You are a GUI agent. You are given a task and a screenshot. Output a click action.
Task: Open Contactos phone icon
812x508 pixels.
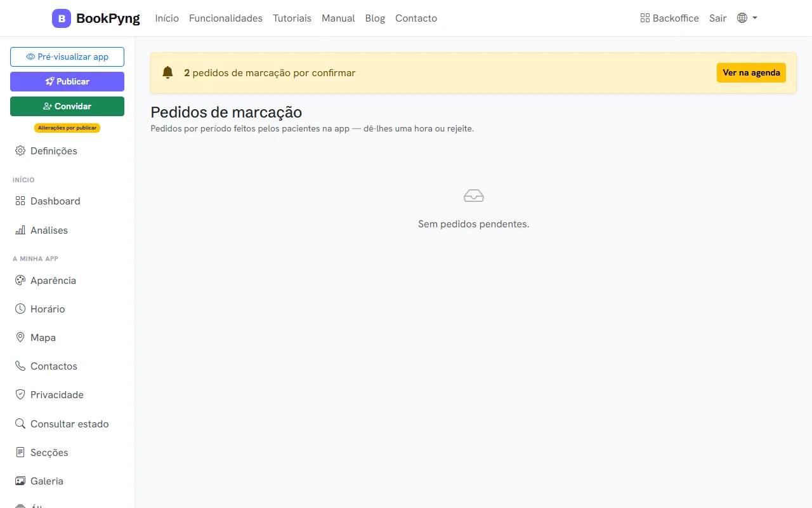[x=20, y=366]
